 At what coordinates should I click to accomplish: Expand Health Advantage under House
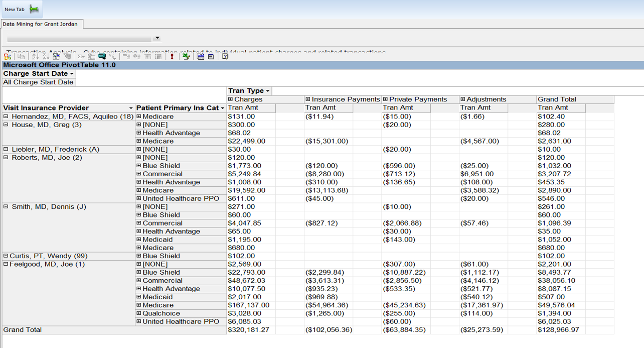(139, 133)
